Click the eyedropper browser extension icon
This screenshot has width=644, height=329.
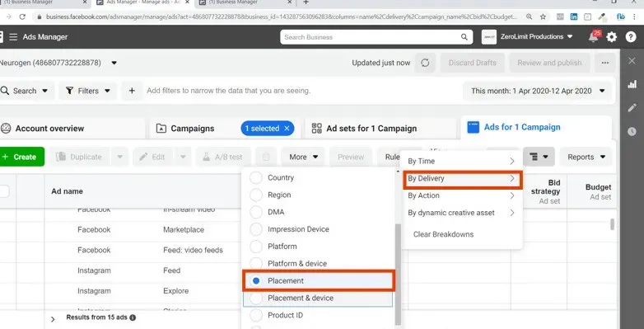(602, 16)
